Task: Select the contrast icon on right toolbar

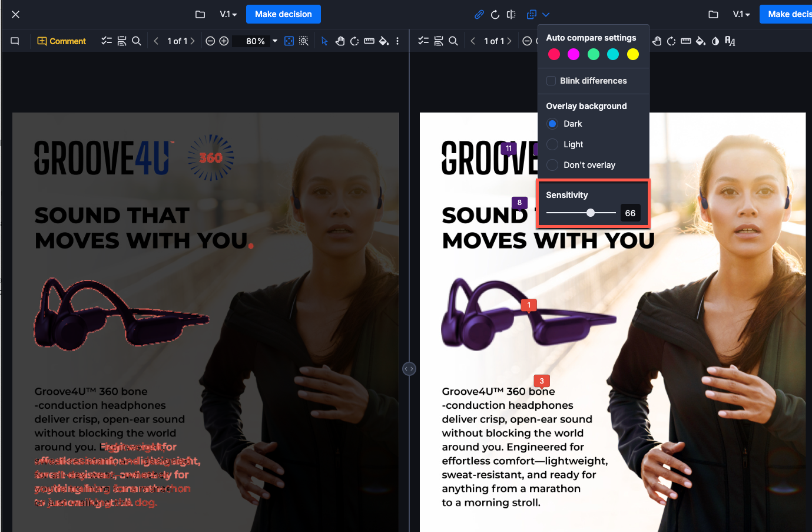Action: [715, 41]
